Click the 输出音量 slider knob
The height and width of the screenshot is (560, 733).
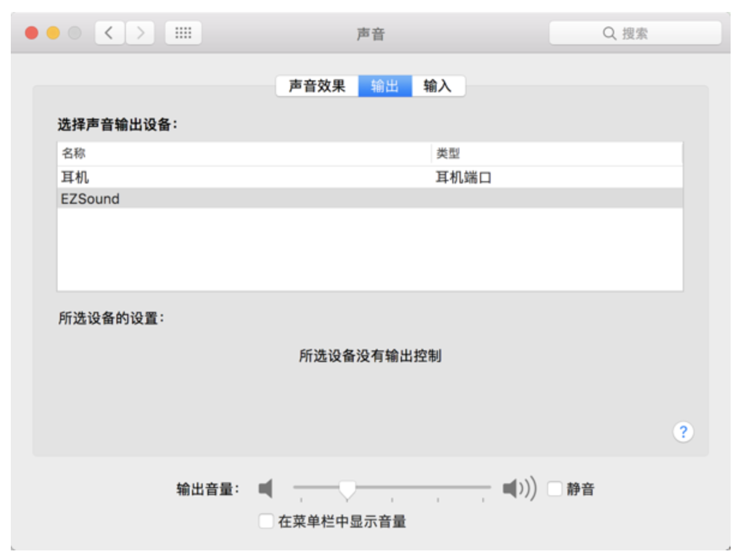click(347, 489)
